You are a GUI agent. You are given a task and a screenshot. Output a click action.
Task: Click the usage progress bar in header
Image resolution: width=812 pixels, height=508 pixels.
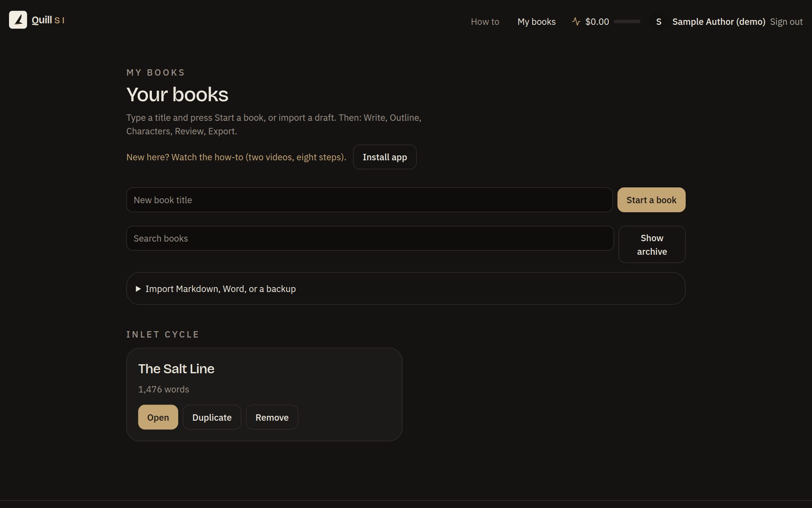click(x=627, y=21)
